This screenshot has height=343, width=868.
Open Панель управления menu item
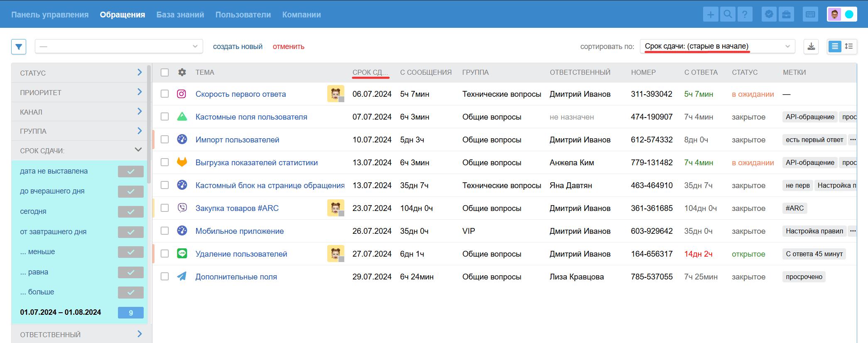[x=50, y=15]
